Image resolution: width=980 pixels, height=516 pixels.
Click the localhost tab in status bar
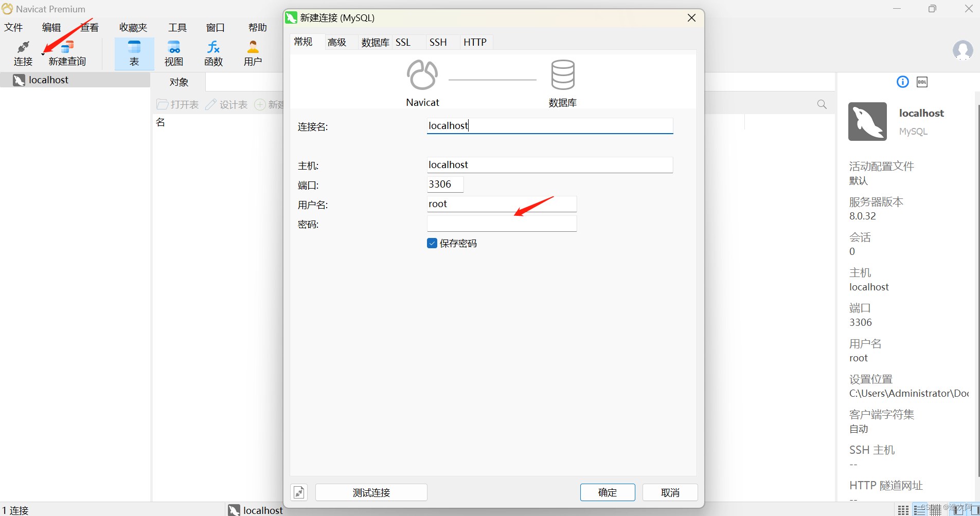pos(256,510)
